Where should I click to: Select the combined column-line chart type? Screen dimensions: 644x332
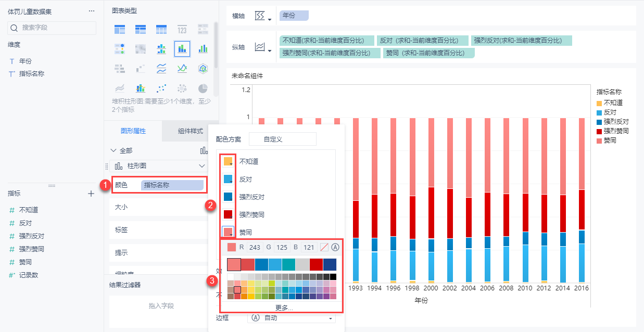(x=141, y=88)
